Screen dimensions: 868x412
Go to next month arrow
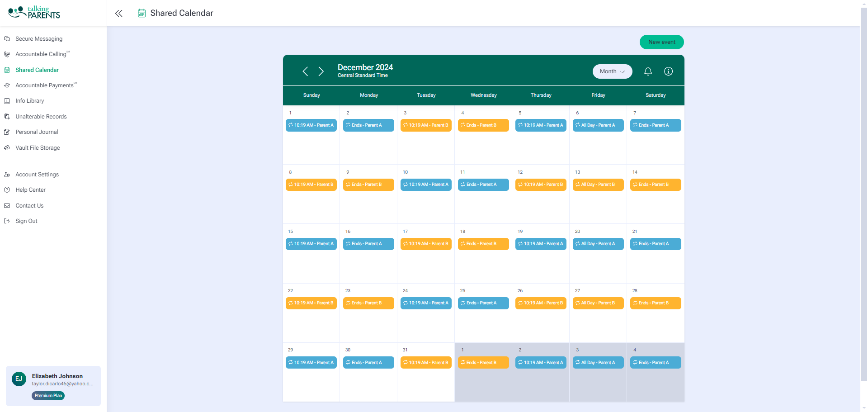[x=321, y=71]
